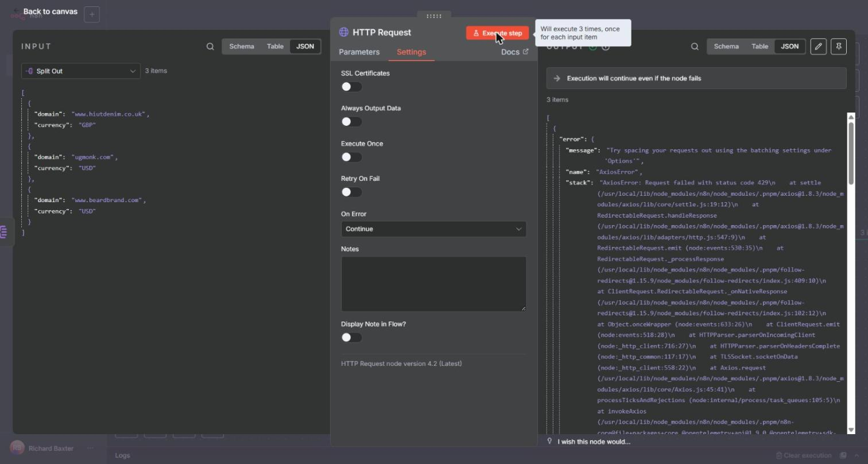Viewport: 868px width, 464px height.
Task: Show INPUT as Schema view
Action: tap(242, 47)
